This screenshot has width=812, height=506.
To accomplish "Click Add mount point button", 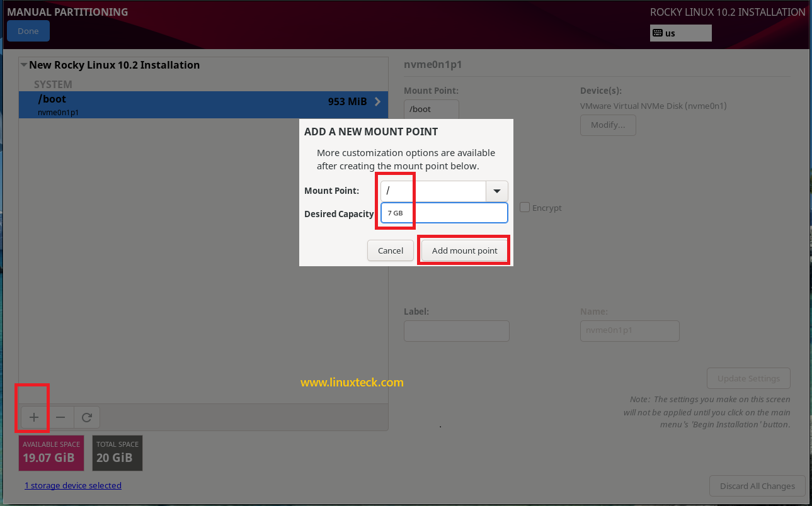I will 465,250.
